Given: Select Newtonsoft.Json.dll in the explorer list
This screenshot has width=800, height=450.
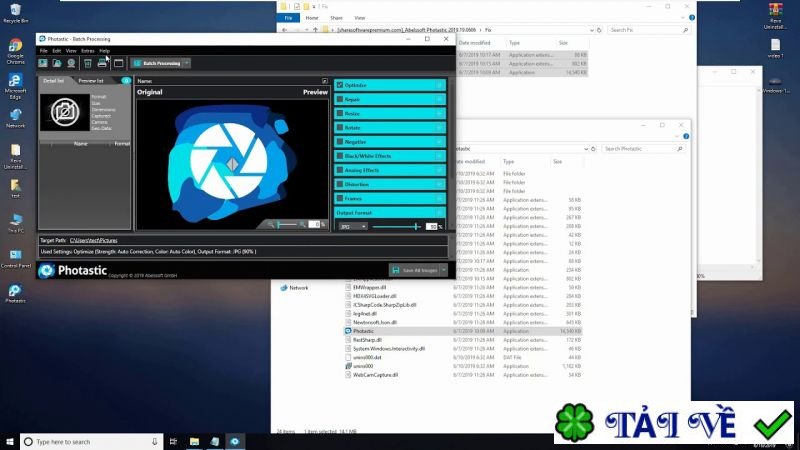Looking at the screenshot, I should point(374,322).
